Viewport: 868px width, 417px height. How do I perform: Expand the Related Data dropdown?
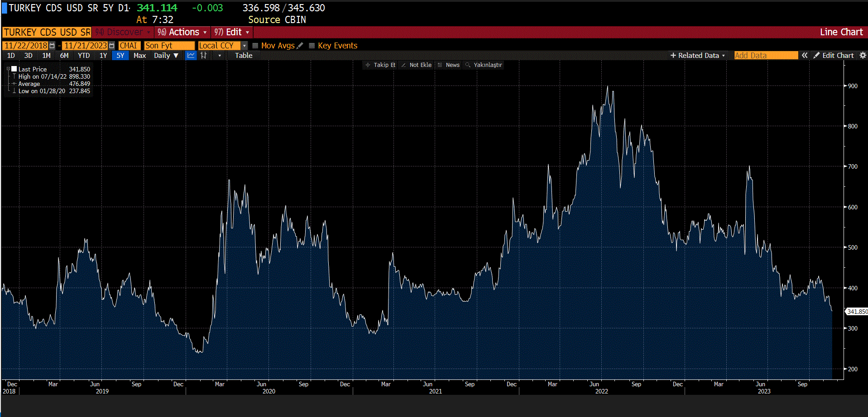[x=698, y=55]
